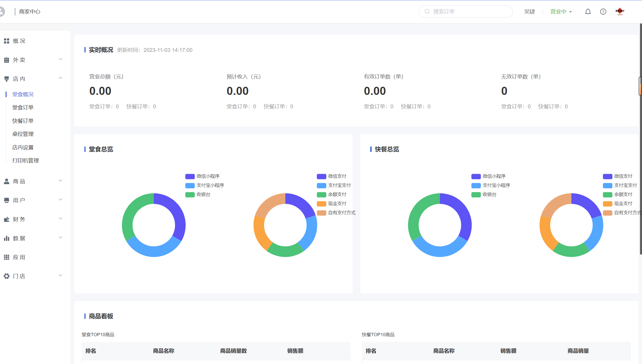
Task: Click the 吴肆 store name
Action: [529, 12]
